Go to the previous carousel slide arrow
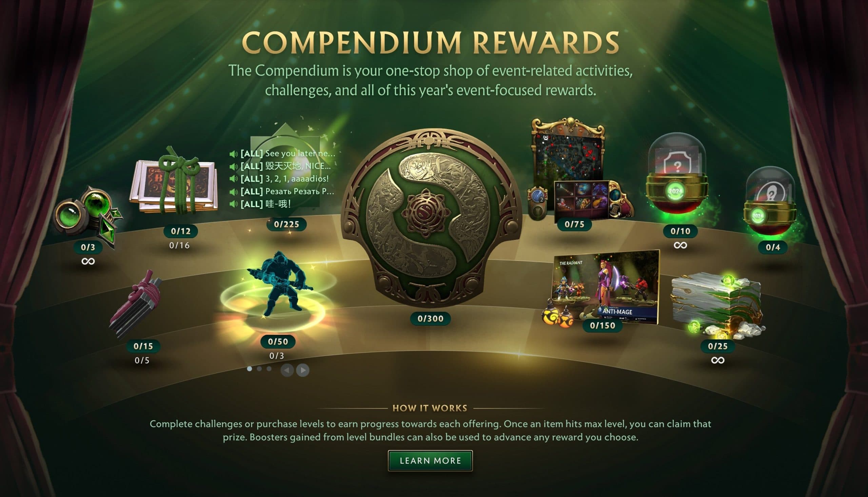868x497 pixels. 287,370
